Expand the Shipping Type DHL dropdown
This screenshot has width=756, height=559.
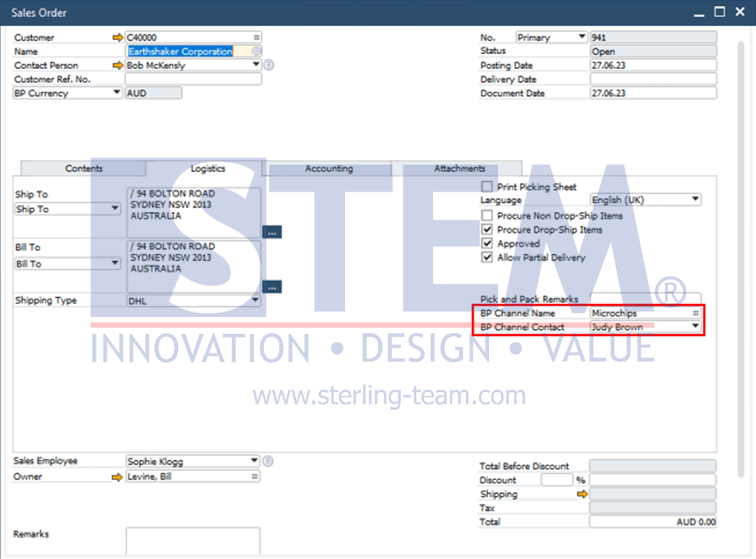tap(255, 300)
